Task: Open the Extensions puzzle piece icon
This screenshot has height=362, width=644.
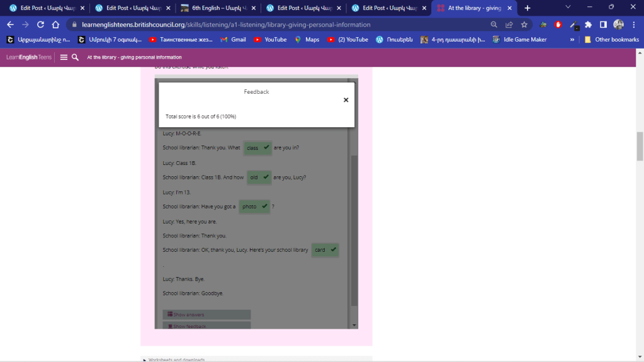Action: [x=588, y=25]
